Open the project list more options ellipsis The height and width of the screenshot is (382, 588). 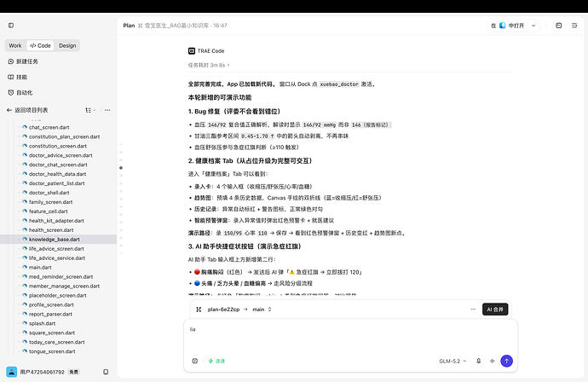click(107, 110)
